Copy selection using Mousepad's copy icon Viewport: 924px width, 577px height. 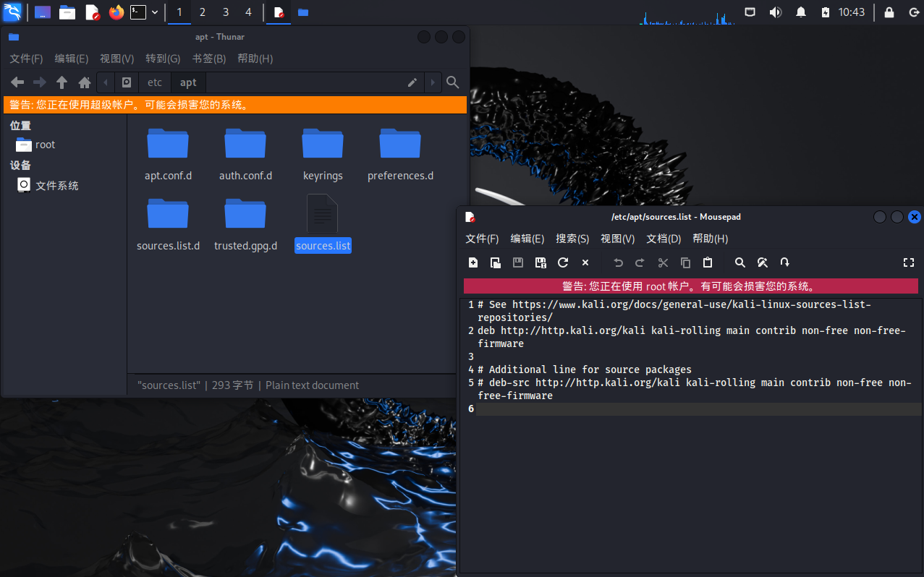685,262
